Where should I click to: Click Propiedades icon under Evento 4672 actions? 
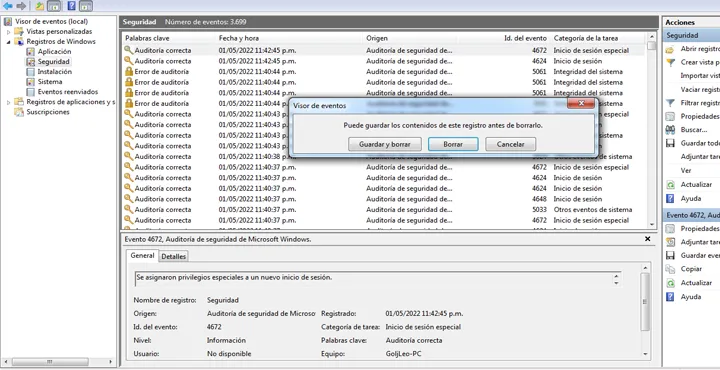click(670, 229)
